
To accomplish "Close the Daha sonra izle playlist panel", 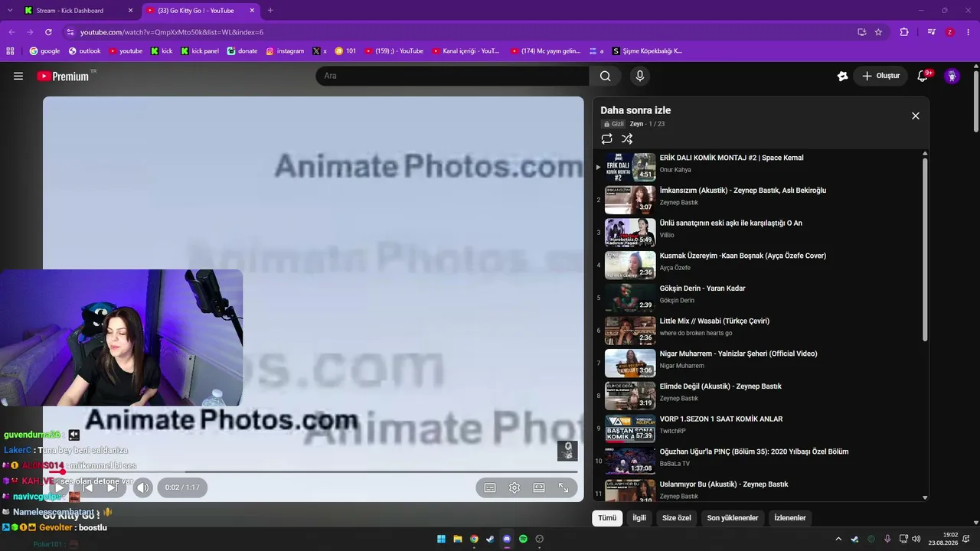I will [x=915, y=116].
